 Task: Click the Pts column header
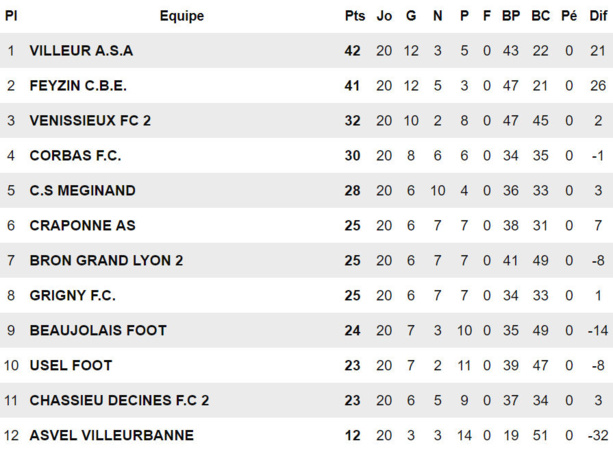[355, 16]
